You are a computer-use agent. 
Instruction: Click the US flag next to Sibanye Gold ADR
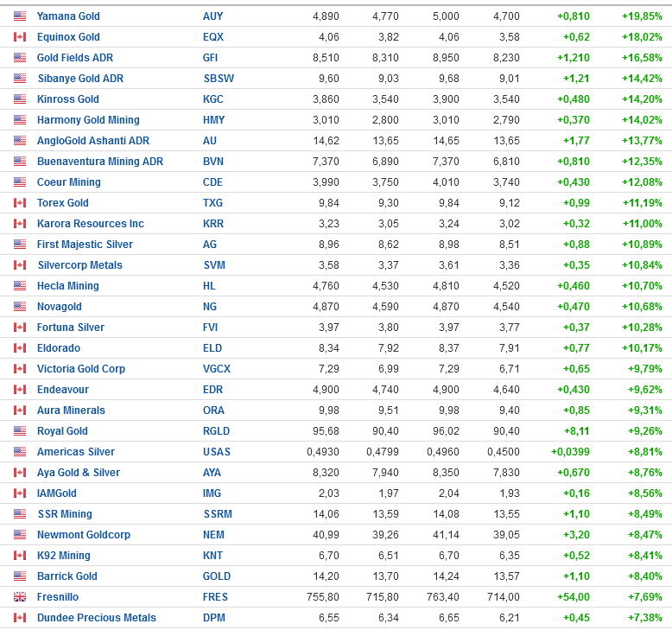[20, 79]
